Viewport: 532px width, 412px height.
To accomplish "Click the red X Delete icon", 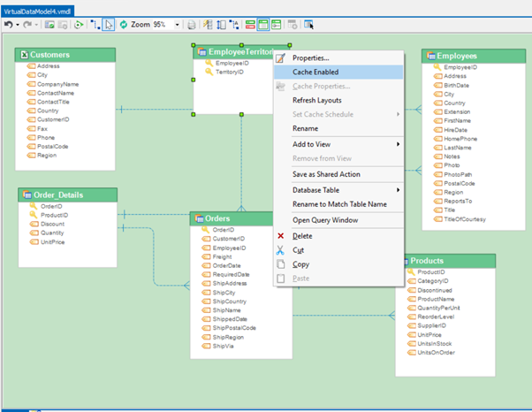I will pyautogui.click(x=281, y=236).
